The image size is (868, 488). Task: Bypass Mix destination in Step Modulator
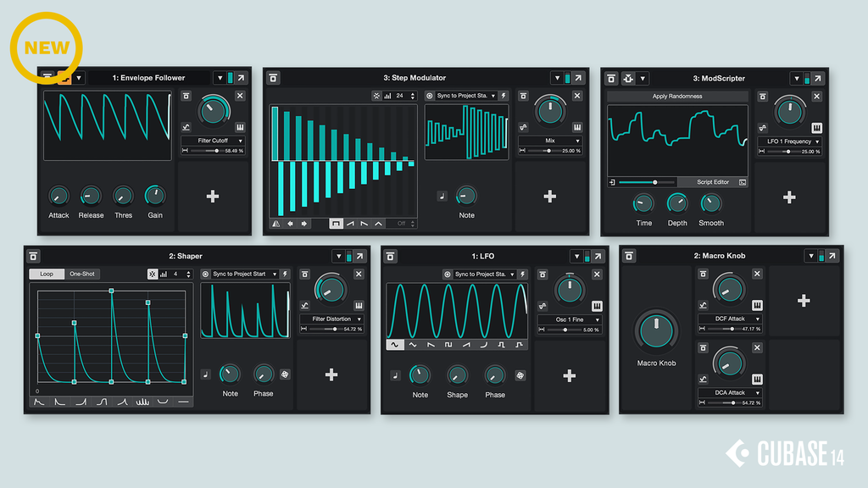click(523, 96)
